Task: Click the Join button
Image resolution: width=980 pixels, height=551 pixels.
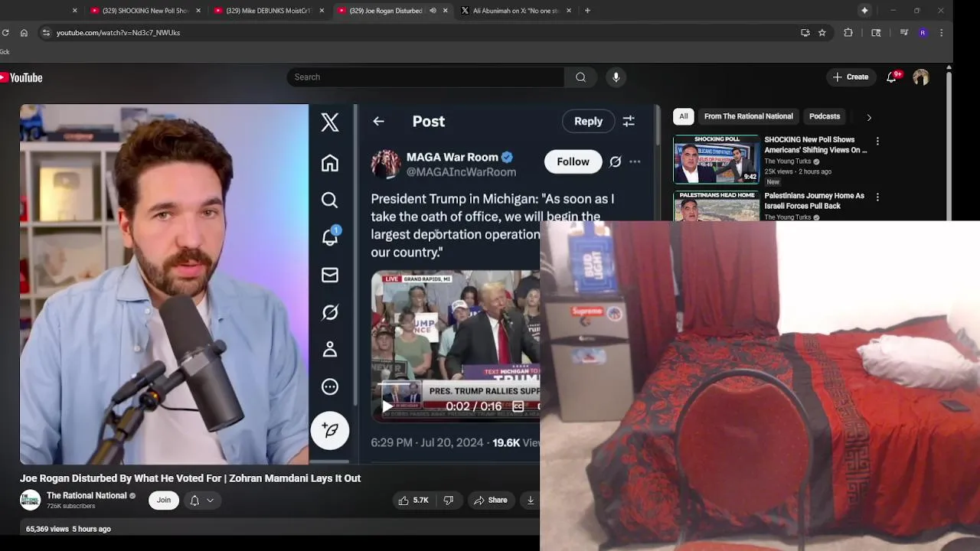Action: [x=164, y=500]
